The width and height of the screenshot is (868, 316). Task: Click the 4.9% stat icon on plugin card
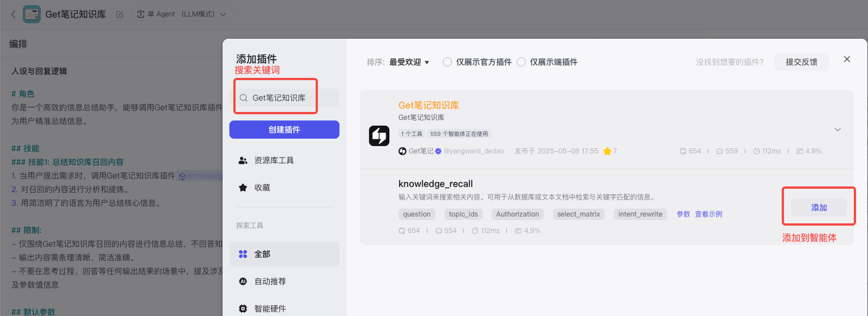(800, 151)
